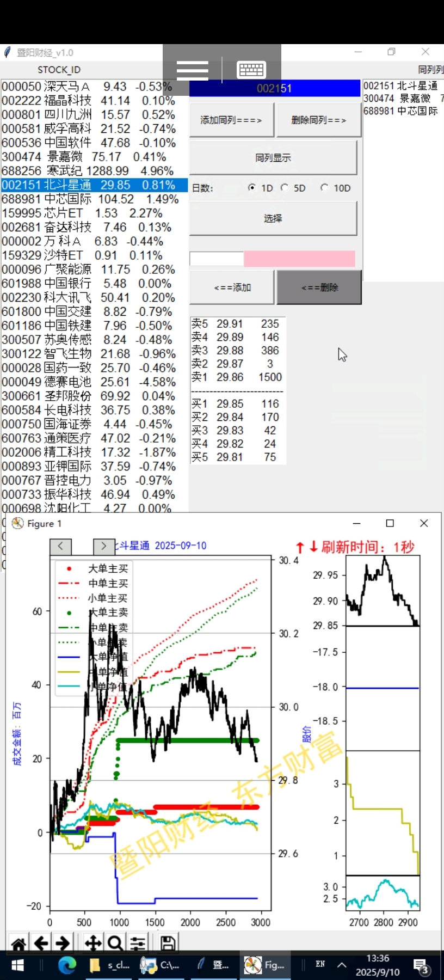Select 300507 苏奥传感 row
This screenshot has height=980, width=444.
tap(94, 340)
